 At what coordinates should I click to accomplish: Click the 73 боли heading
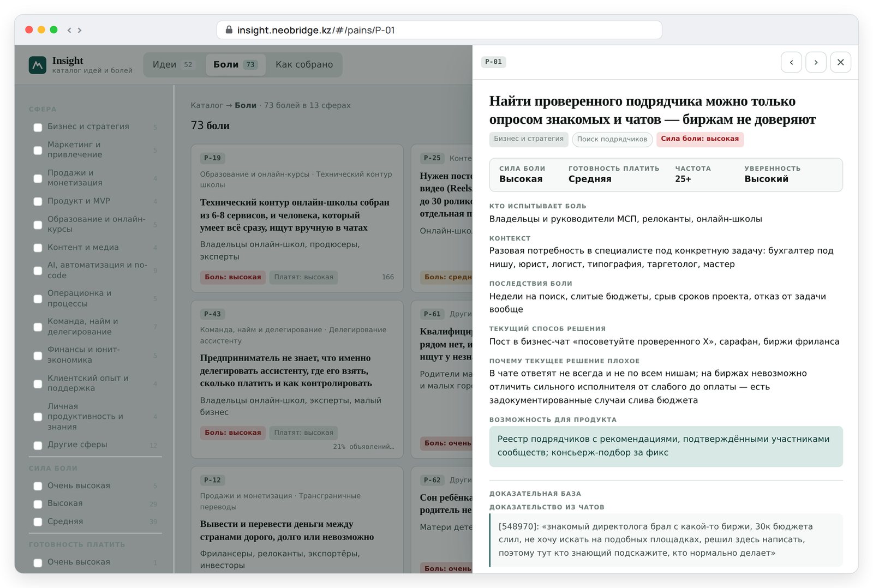click(210, 125)
